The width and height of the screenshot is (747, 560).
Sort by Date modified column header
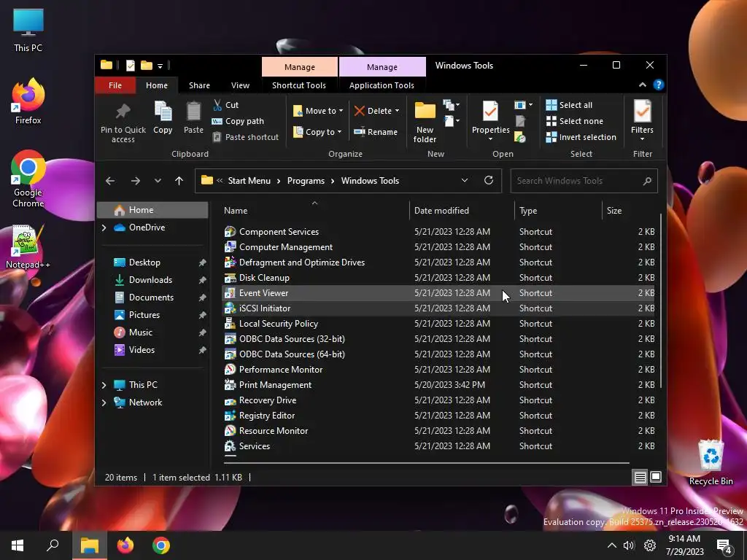coord(462,211)
